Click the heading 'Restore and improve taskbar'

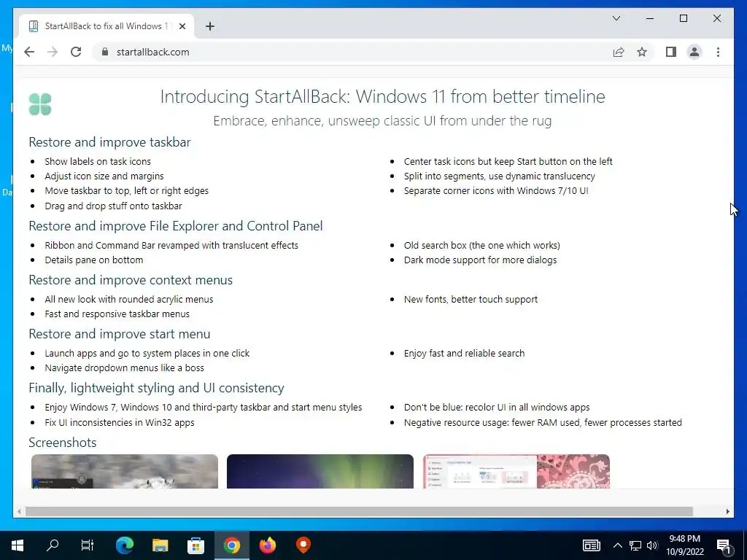coord(109,142)
